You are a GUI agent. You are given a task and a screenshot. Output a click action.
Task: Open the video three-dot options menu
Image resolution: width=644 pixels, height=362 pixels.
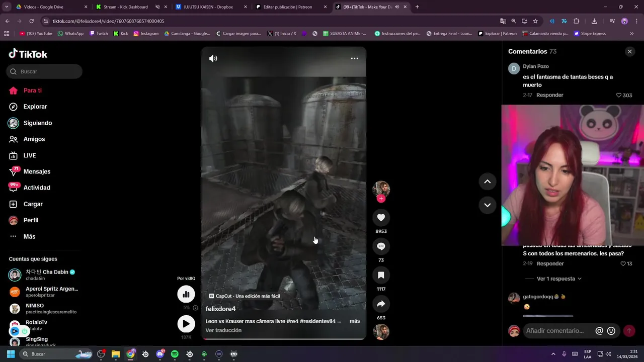coord(354,58)
